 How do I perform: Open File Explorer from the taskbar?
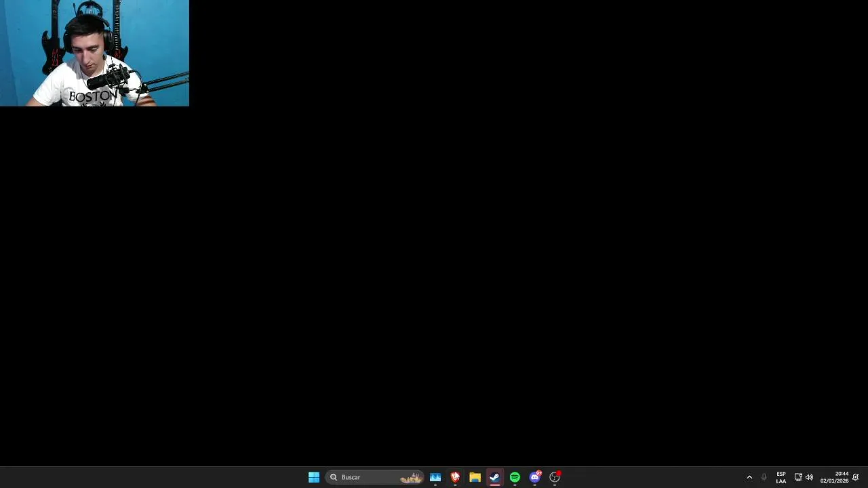(x=475, y=477)
